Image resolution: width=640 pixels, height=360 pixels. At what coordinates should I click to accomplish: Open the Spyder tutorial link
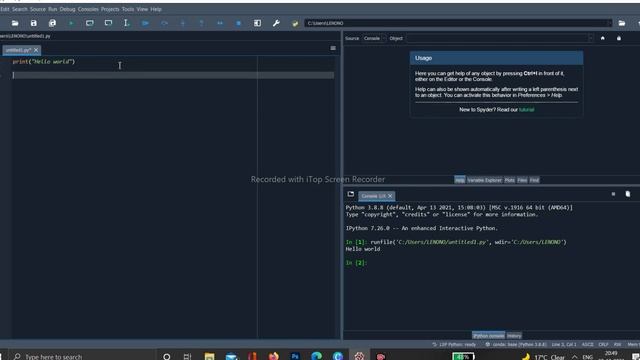click(x=527, y=110)
